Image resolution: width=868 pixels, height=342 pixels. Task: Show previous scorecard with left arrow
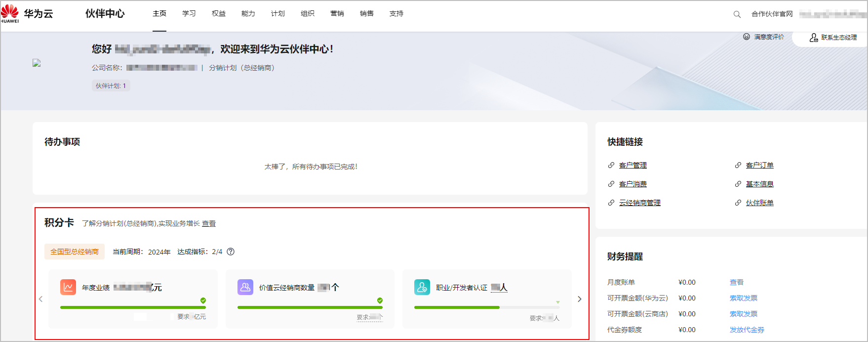pyautogui.click(x=41, y=299)
